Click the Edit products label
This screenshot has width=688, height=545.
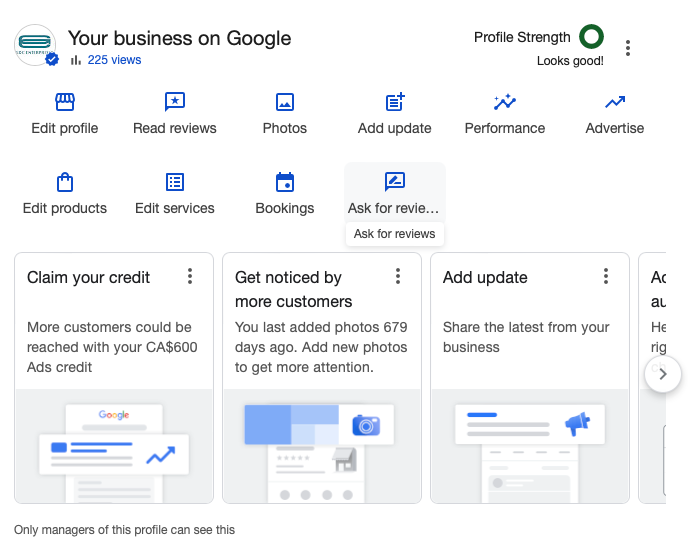(65, 208)
